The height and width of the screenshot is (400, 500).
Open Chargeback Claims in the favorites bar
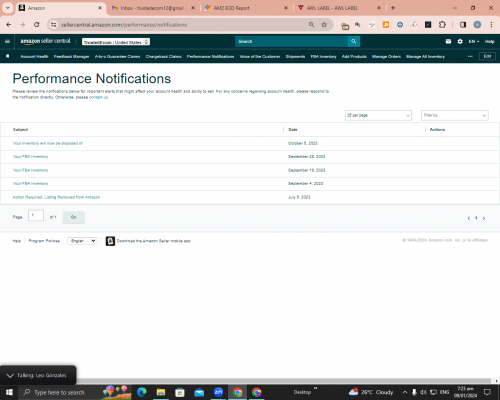[163, 56]
